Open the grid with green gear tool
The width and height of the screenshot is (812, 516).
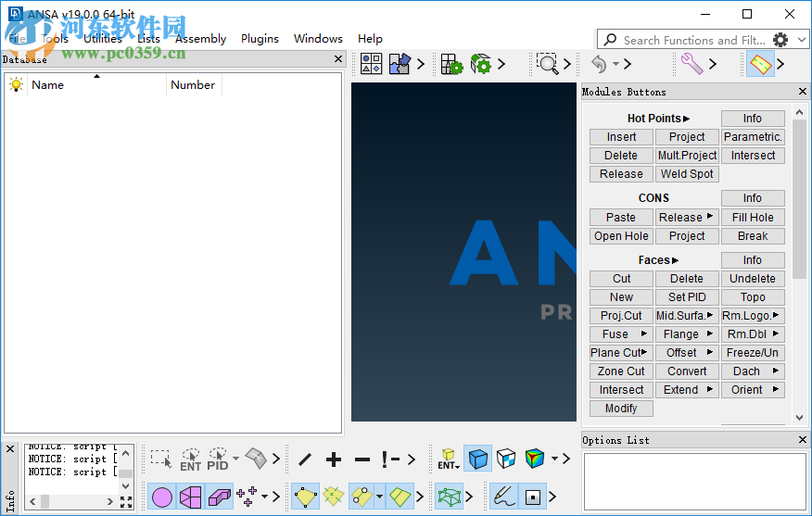pos(451,64)
